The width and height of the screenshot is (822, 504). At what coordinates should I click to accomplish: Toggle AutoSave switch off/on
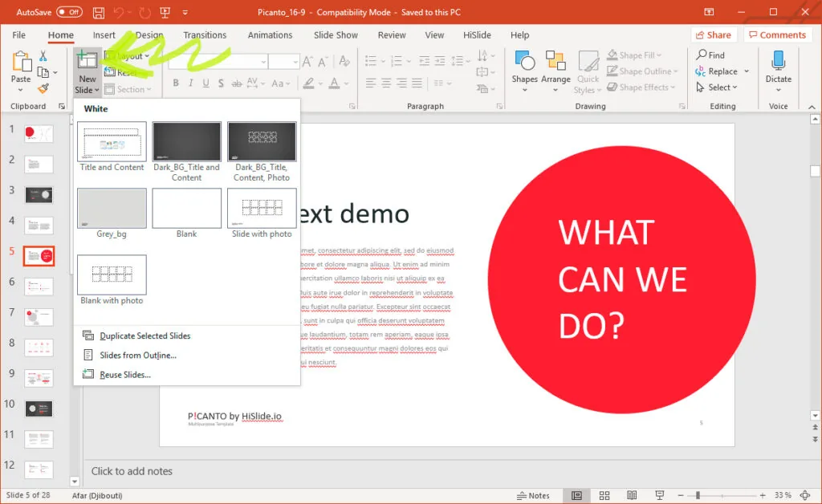pyautogui.click(x=69, y=12)
